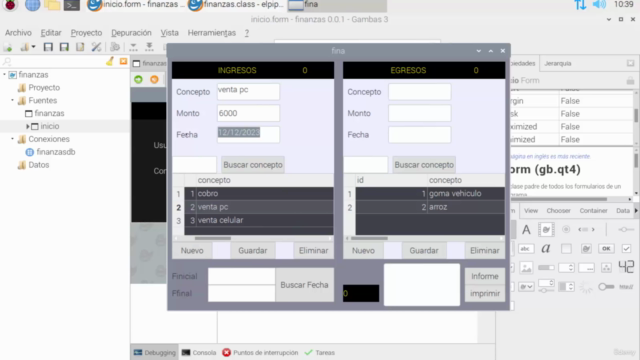The image size is (640, 360).
Task: Switch to Jerarquía tab
Action: point(558,63)
